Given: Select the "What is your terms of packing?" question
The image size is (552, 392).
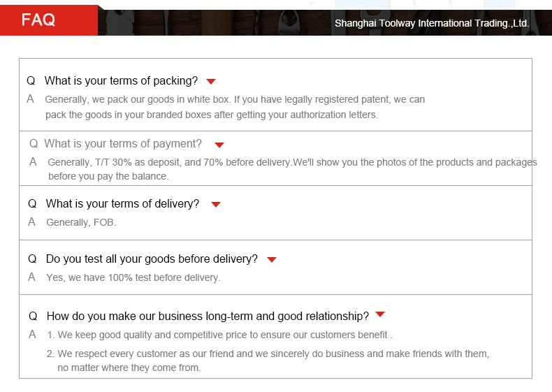Looking at the screenshot, I should [121, 81].
